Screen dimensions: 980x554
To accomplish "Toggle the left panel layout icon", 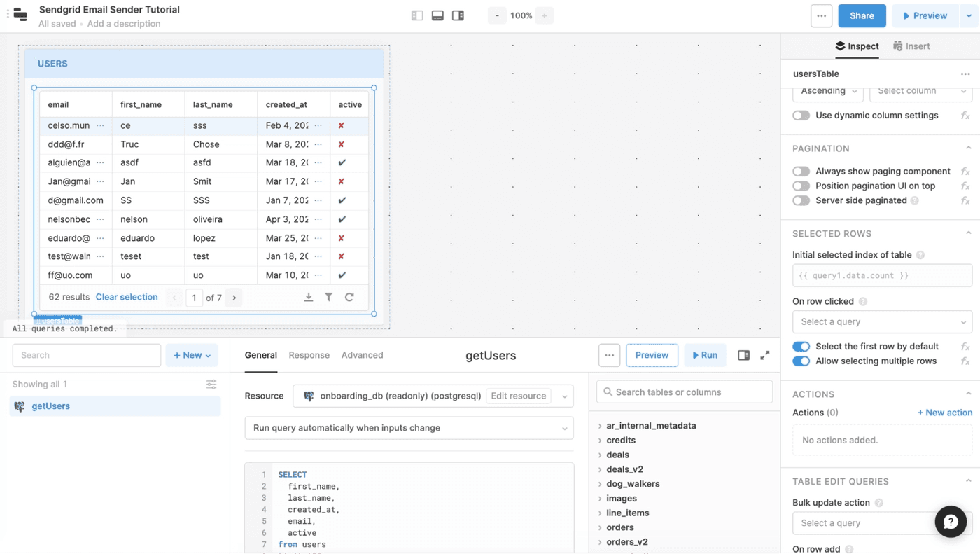I will pyautogui.click(x=417, y=15).
